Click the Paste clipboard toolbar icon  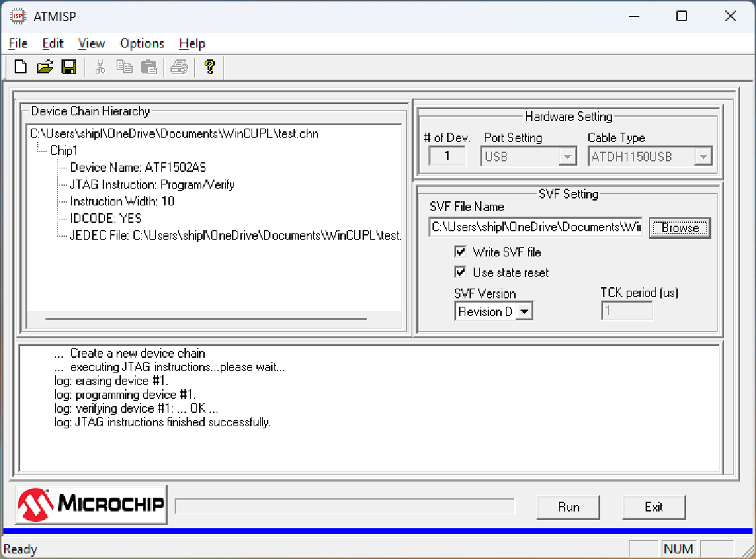tap(149, 66)
